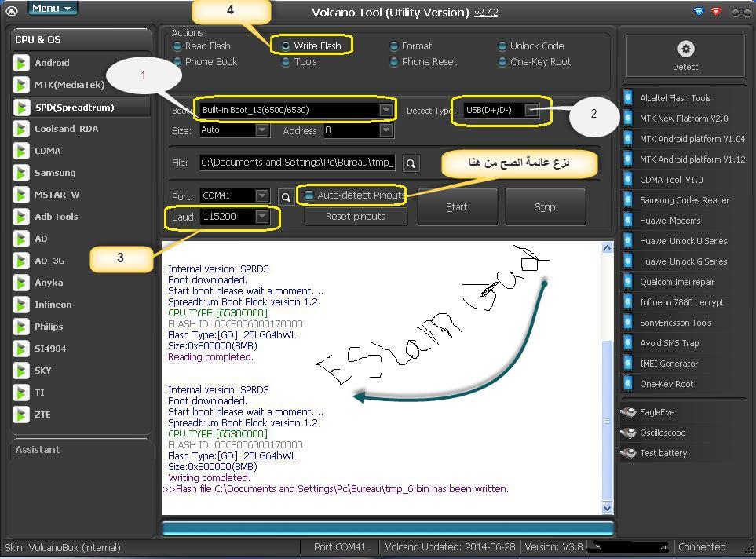Select the Tools action

pyautogui.click(x=299, y=62)
